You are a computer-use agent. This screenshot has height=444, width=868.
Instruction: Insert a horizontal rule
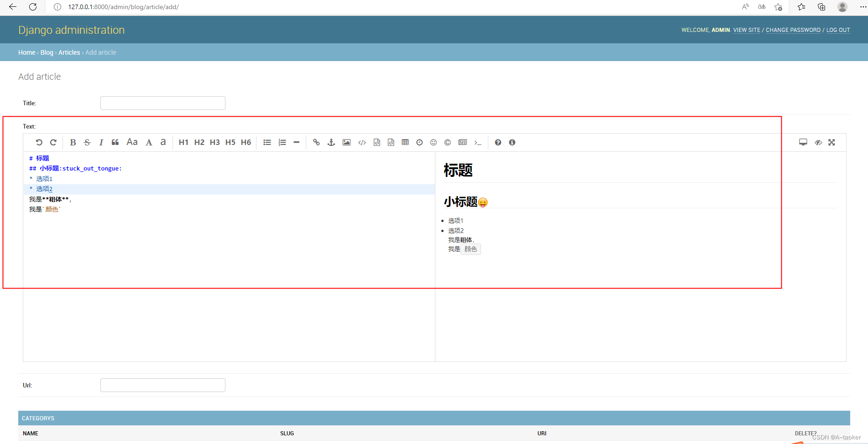click(x=296, y=142)
